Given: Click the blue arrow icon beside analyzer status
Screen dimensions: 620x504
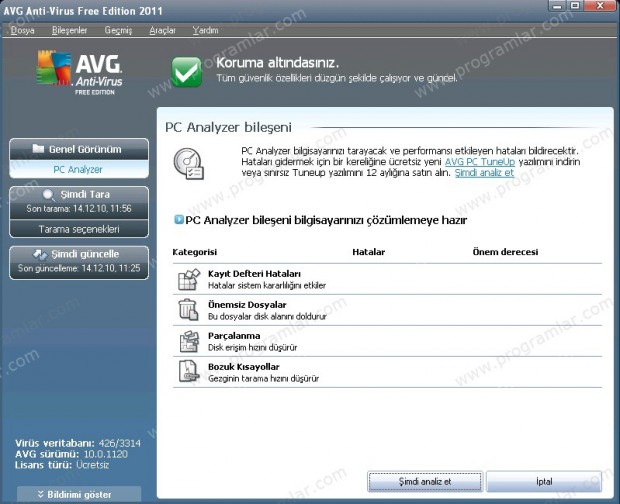Looking at the screenshot, I should [x=179, y=219].
